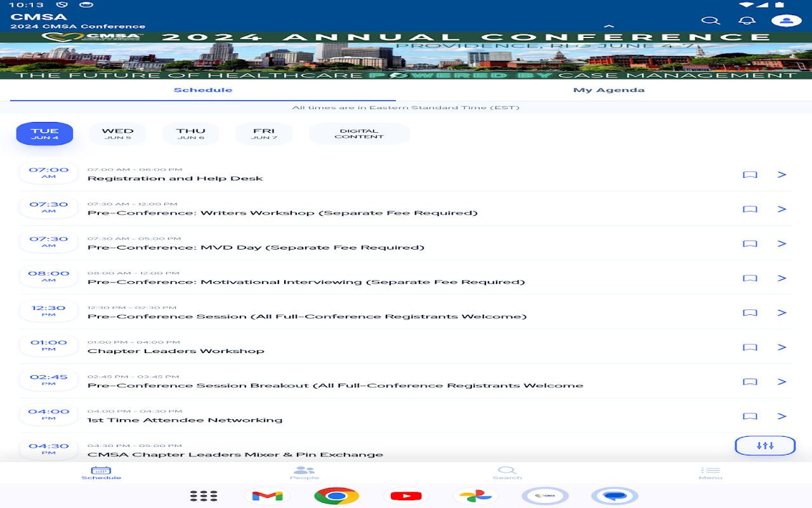812x508 pixels.
Task: Open Registration and Help Desk session
Action: tap(175, 178)
